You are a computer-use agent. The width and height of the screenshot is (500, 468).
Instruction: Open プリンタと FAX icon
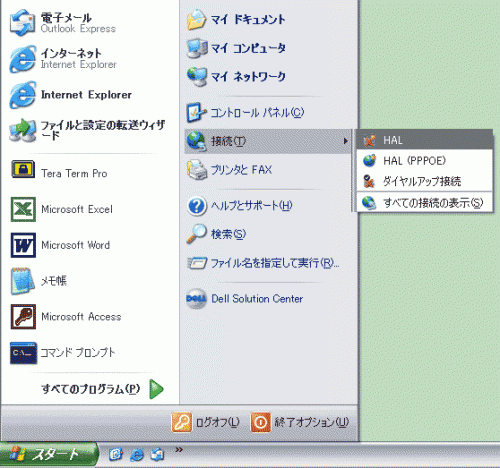click(x=197, y=170)
